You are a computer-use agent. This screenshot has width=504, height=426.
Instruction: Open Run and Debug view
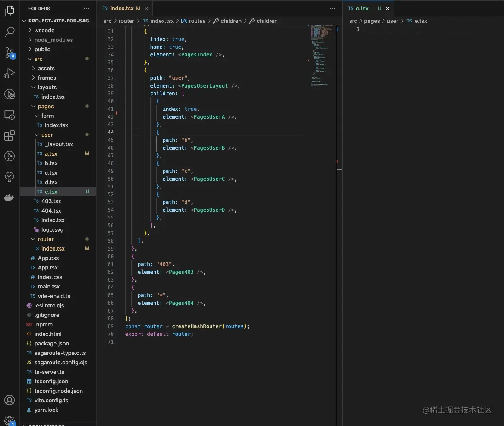9,73
